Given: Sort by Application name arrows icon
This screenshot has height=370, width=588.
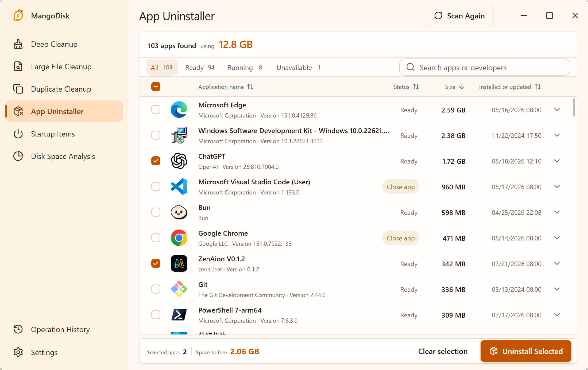Looking at the screenshot, I should coord(250,87).
